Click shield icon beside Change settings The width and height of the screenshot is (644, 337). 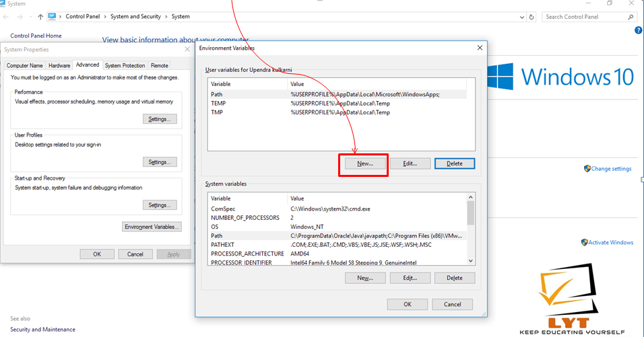587,168
